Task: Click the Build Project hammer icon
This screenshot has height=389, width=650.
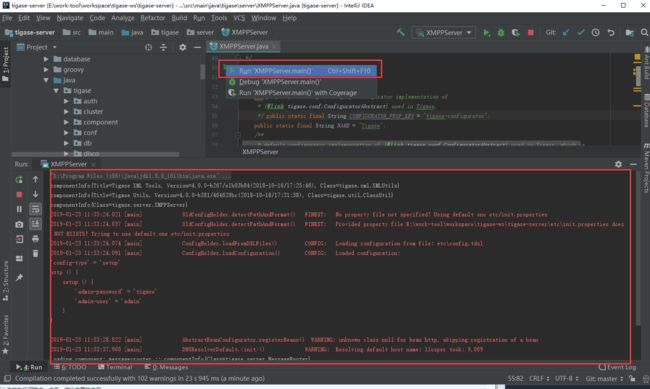Action: 400,32
